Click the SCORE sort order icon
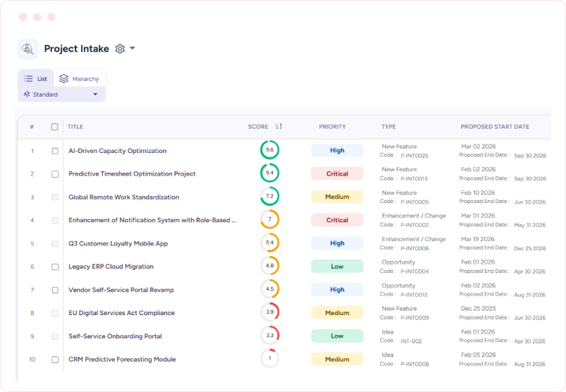566x392 pixels. pos(279,126)
